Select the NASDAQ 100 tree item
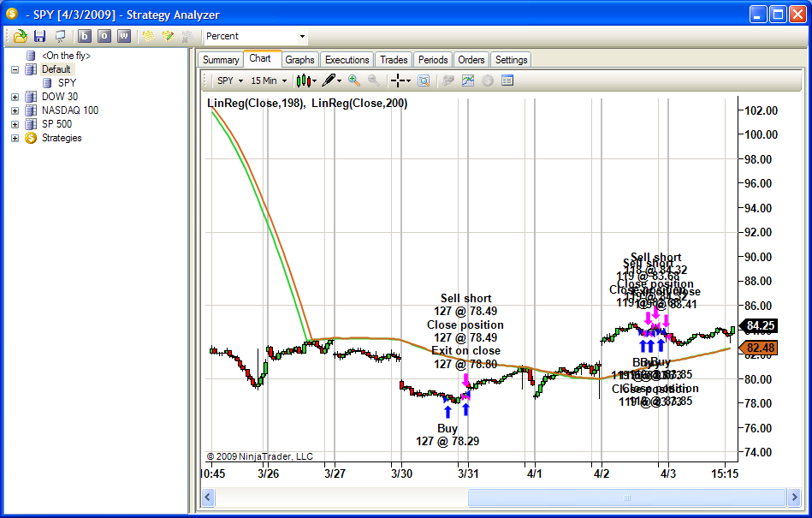This screenshot has height=518, width=812. pyautogui.click(x=70, y=110)
